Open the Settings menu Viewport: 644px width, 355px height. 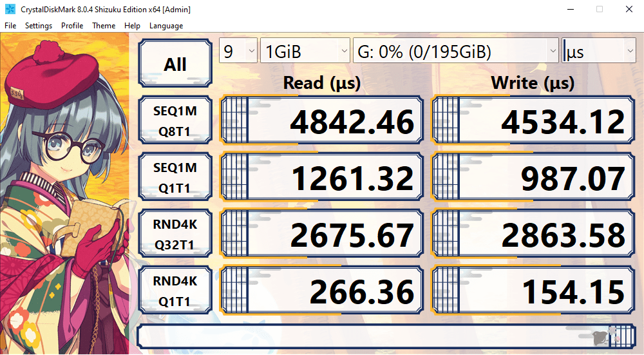(x=39, y=26)
